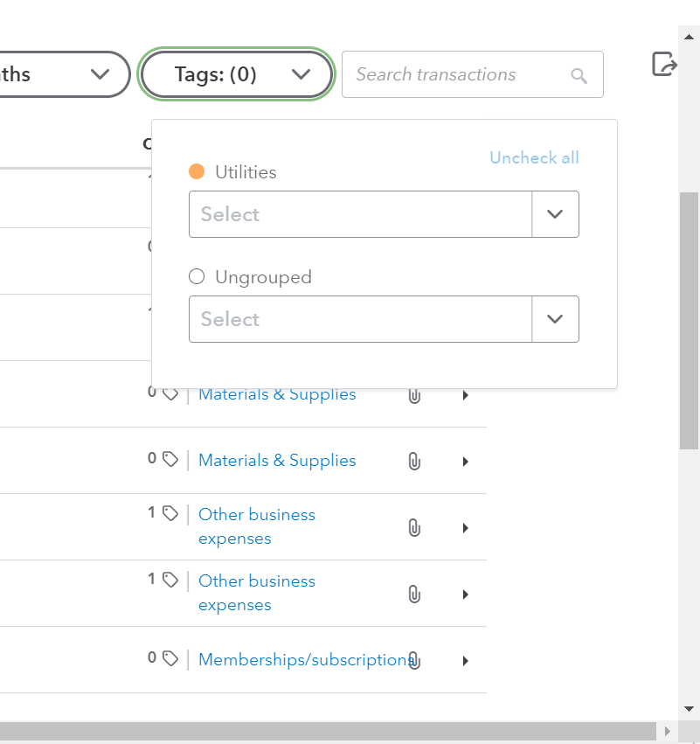The height and width of the screenshot is (744, 700).
Task: Expand the Memberships/subscriptions transaction row
Action: [x=465, y=661]
